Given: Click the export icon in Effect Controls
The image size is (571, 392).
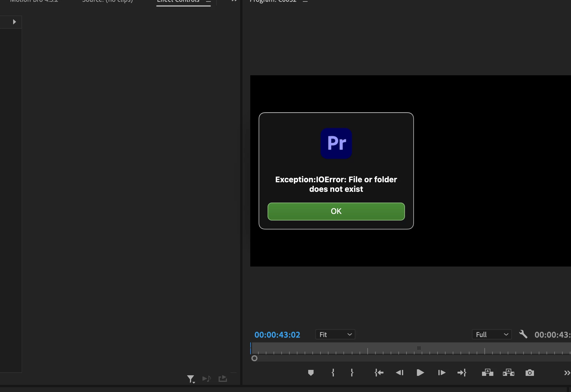Looking at the screenshot, I should [x=223, y=379].
